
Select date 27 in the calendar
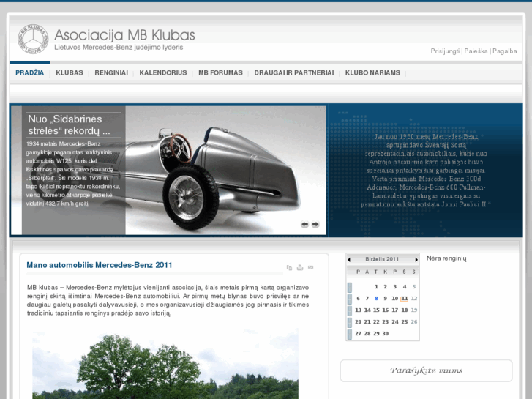[359, 333]
